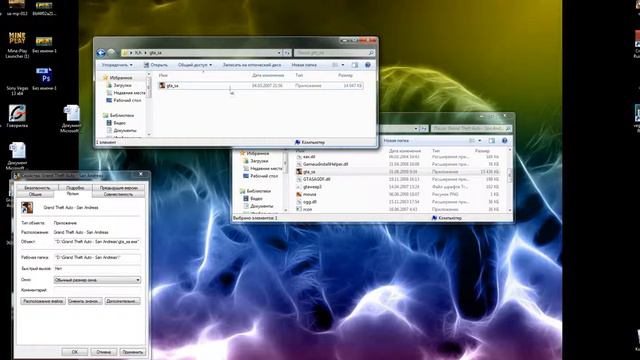Click the change view icon in the gta_sa window
Screen dimensions: 640x360
[335, 65]
